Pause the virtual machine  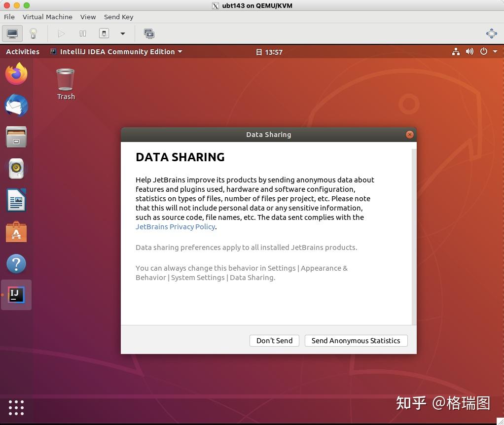(x=83, y=34)
